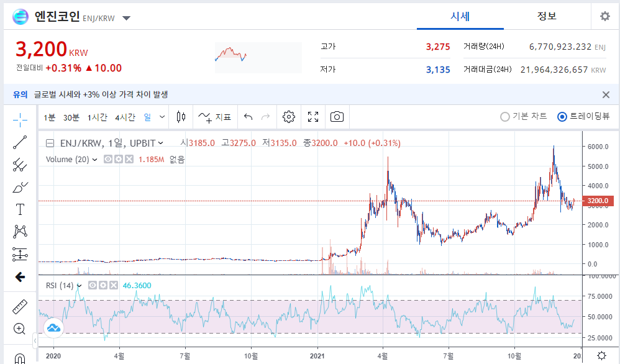
Task: Select the brush drawing tool
Action: click(20, 188)
